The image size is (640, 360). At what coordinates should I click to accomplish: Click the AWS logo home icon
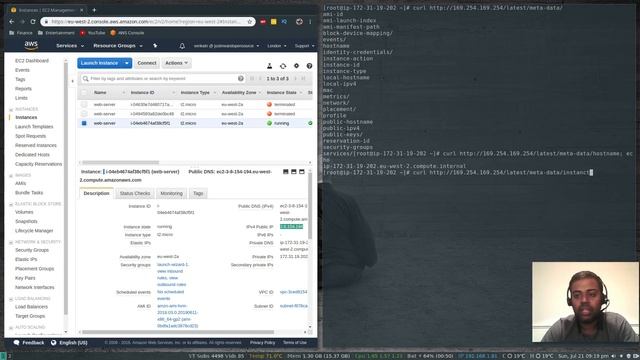pos(31,45)
